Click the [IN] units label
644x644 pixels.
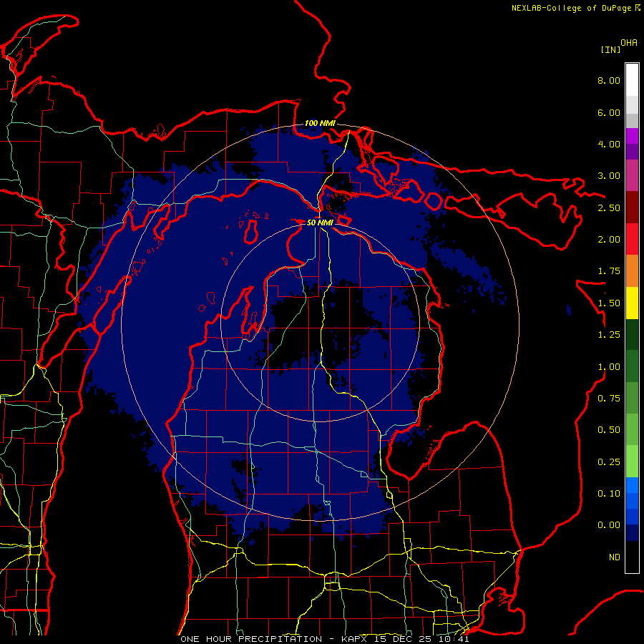click(x=610, y=49)
